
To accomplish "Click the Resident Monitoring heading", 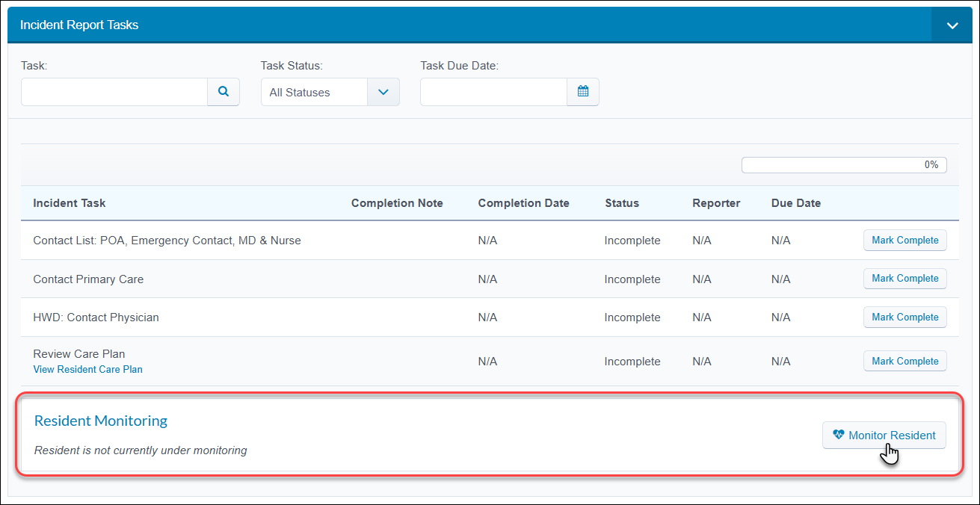I will pos(101,421).
